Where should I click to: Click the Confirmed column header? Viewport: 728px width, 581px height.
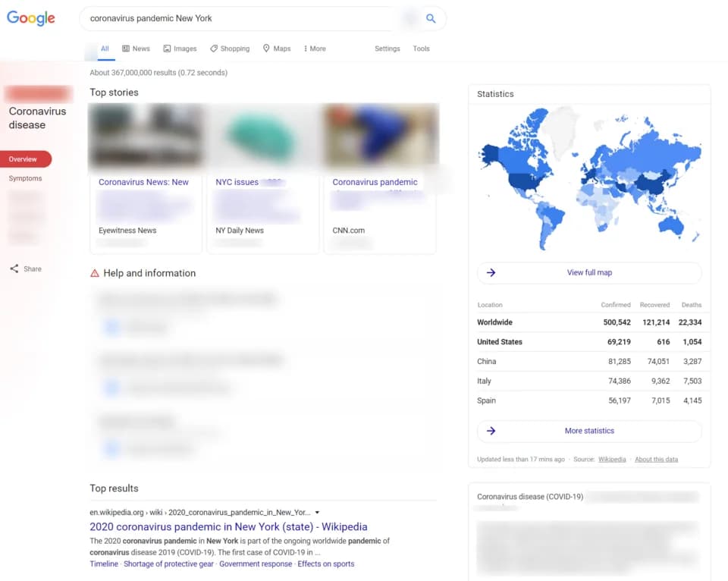pyautogui.click(x=616, y=305)
